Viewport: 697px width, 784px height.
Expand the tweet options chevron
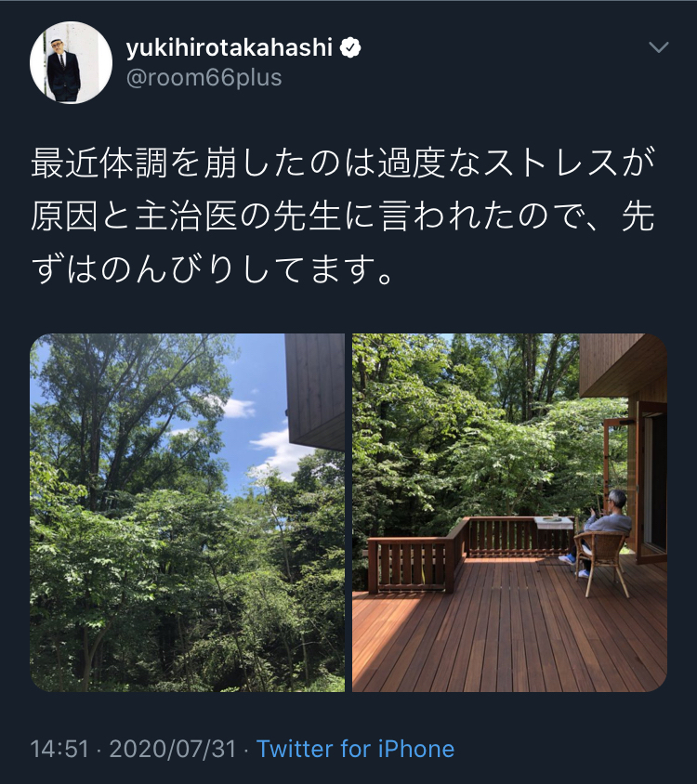click(x=658, y=47)
